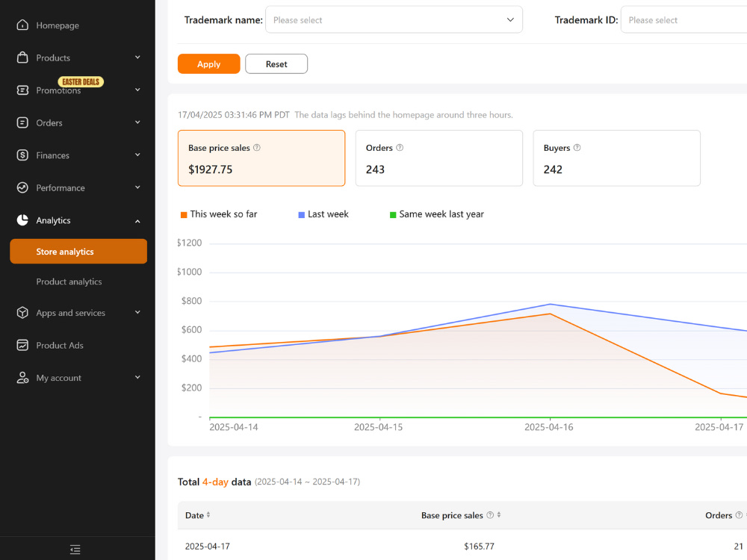Select the Orders metric card
Viewport: 747px width, 560px height.
(x=438, y=158)
